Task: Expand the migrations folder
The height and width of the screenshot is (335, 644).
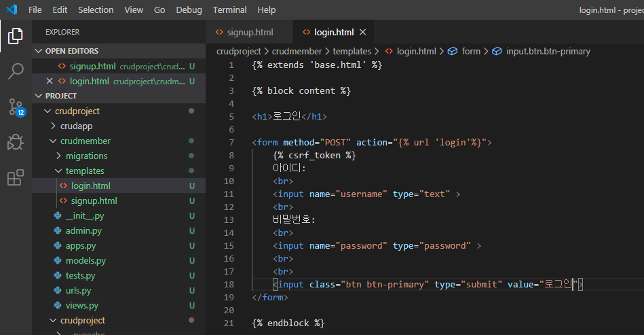Action: (x=119, y=156)
